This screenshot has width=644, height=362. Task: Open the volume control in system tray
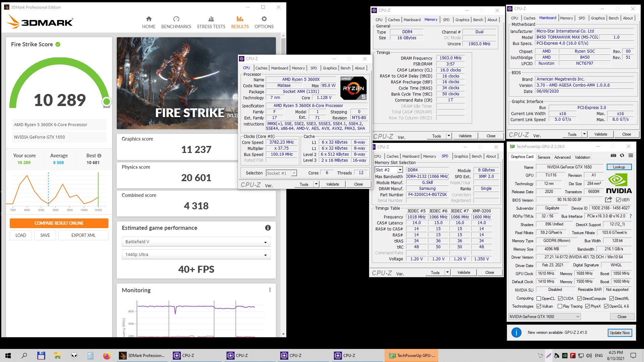[x=589, y=356]
